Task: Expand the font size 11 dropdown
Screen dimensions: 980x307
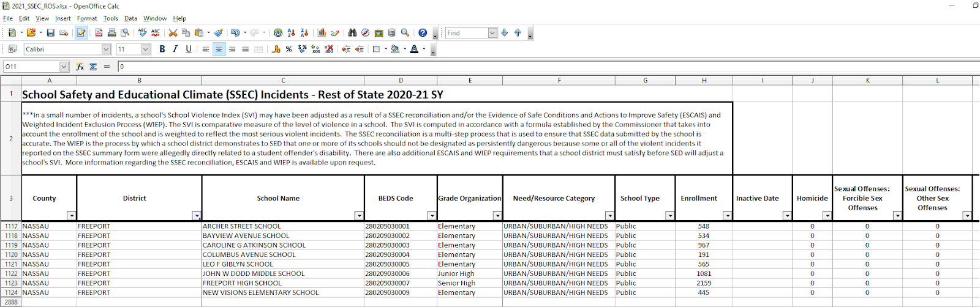Action: coord(146,49)
